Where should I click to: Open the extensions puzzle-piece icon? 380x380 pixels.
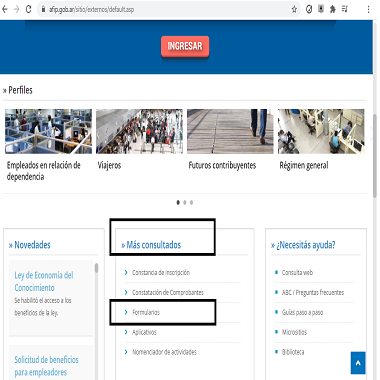pyautogui.click(x=333, y=9)
